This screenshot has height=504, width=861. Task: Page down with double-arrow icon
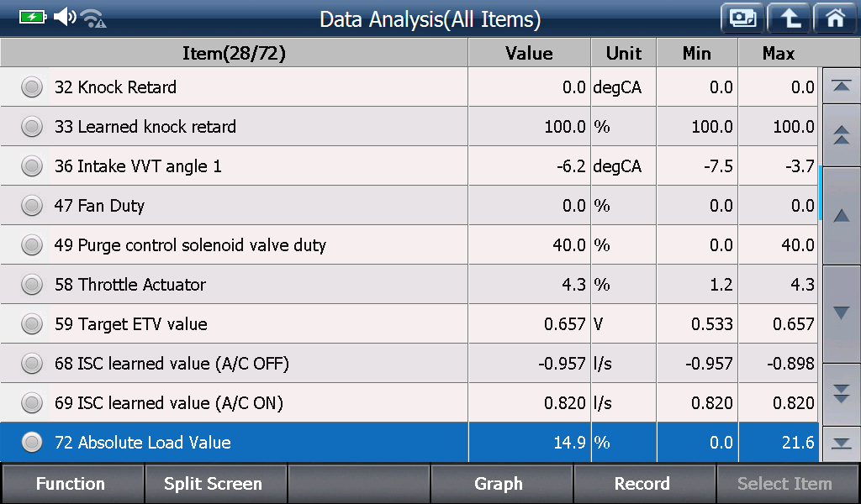841,394
